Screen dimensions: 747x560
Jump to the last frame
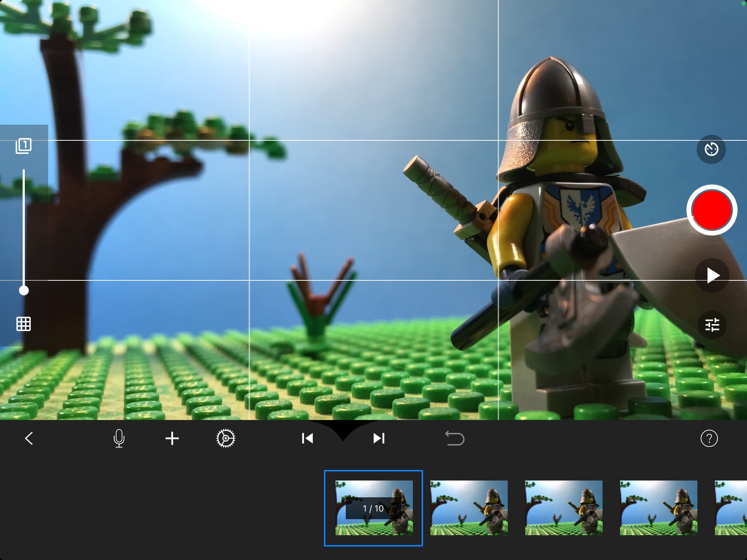click(379, 438)
